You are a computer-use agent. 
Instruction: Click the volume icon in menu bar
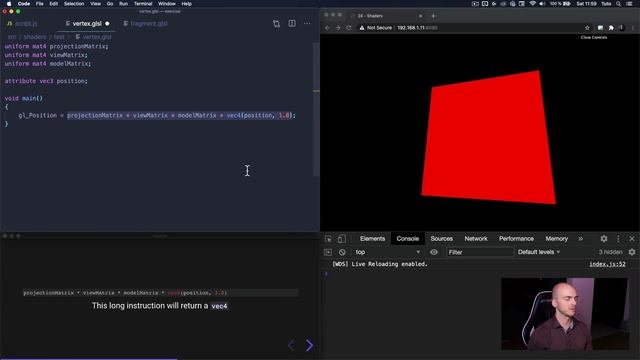(542, 4)
